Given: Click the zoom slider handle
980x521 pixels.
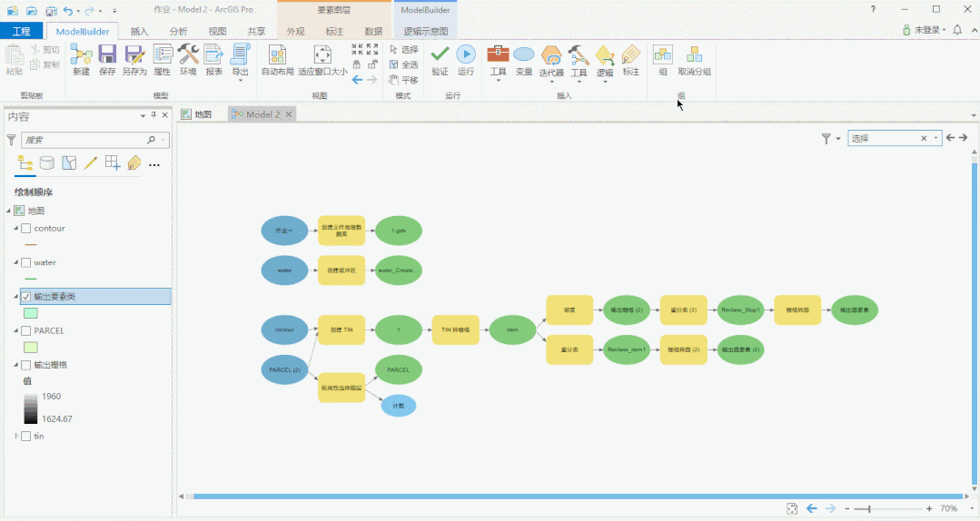Looking at the screenshot, I should click(x=869, y=508).
